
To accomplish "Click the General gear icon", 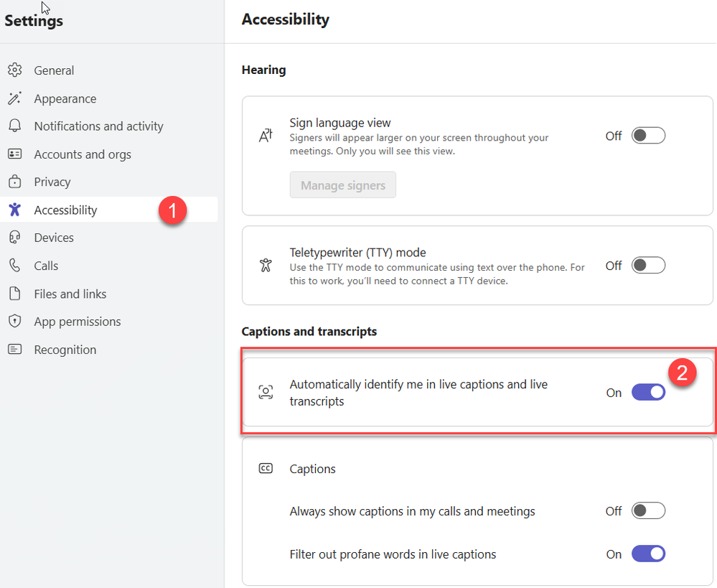I will tap(14, 70).
